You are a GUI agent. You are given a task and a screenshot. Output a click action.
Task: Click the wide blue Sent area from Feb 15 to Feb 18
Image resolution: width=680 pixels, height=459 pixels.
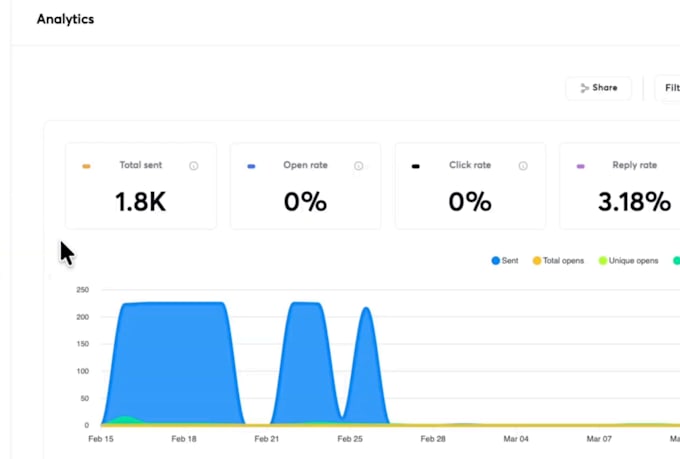point(173,362)
